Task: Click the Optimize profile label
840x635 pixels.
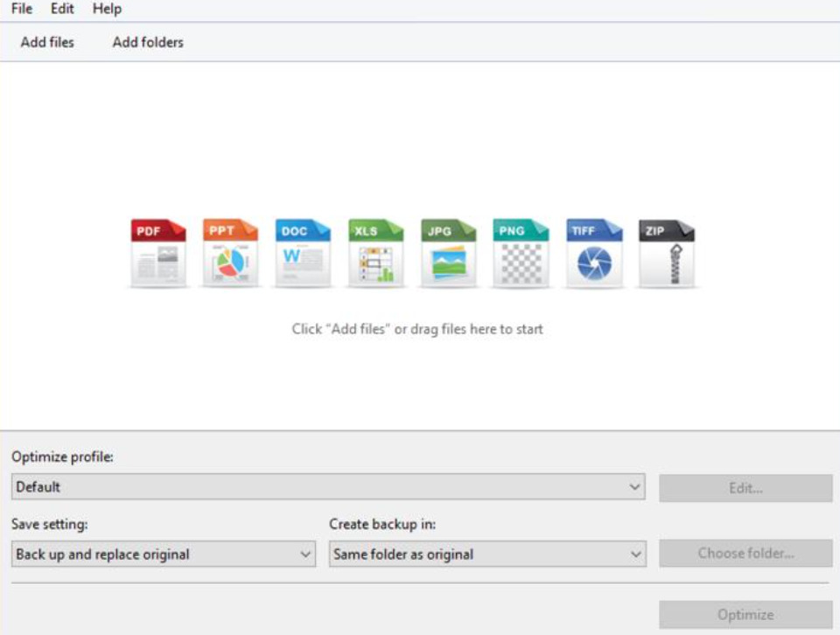Action: (63, 457)
